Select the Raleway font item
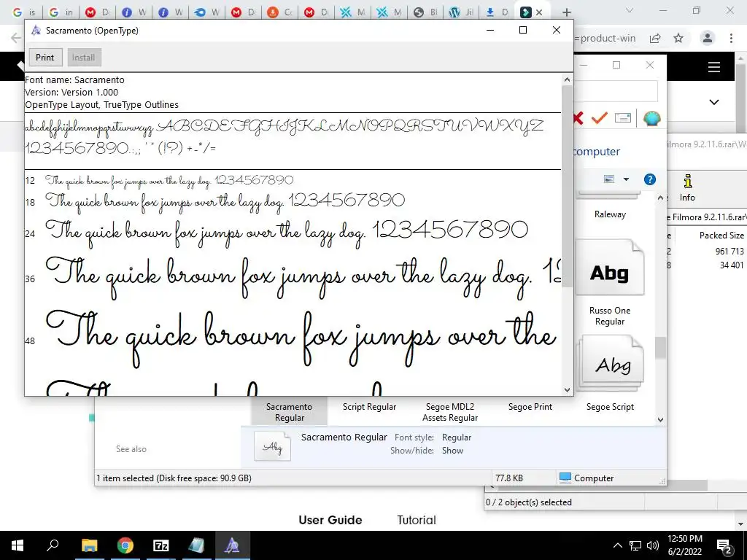Screen dimensions: 747x560 tap(610, 214)
